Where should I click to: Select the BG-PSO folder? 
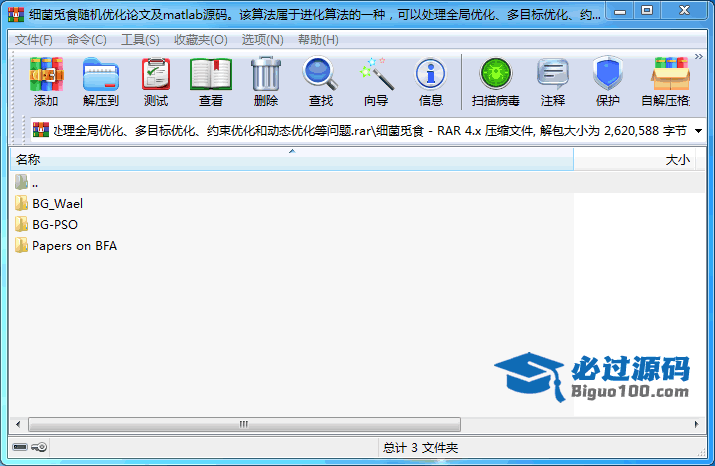(x=46, y=224)
